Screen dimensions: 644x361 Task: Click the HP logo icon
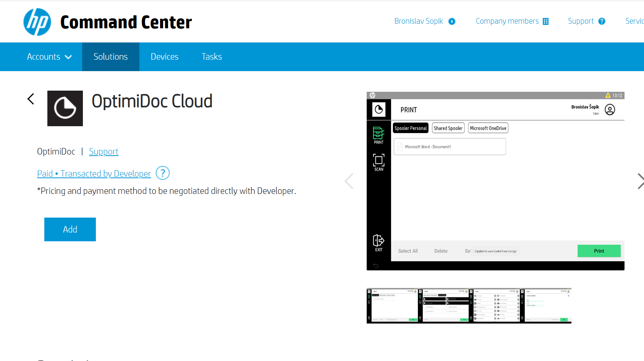[x=37, y=22]
